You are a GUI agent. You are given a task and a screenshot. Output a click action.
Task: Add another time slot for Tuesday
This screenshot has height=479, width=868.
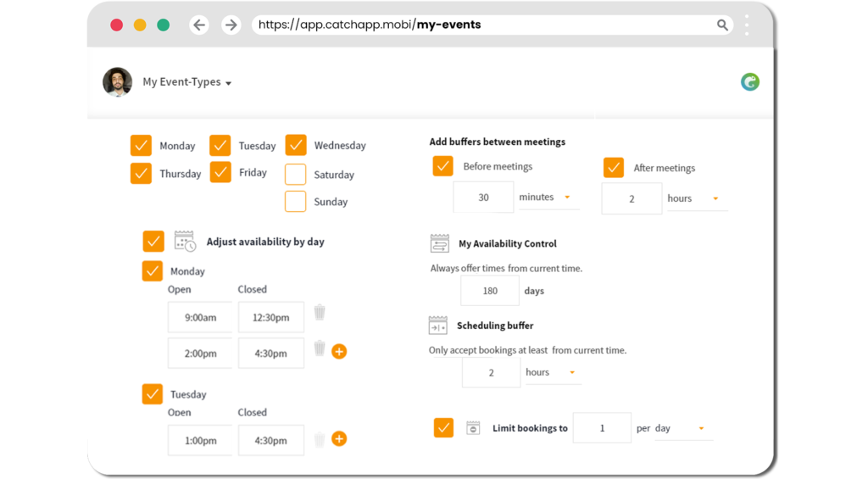click(x=339, y=438)
